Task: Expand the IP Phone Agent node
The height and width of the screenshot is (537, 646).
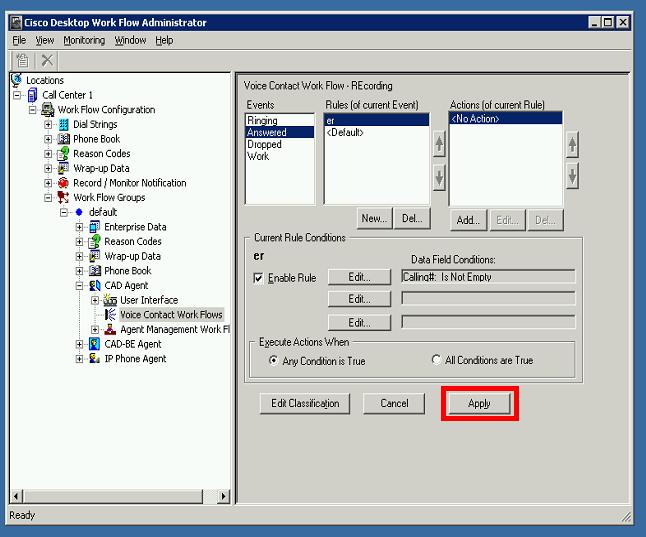Action: coord(80,359)
